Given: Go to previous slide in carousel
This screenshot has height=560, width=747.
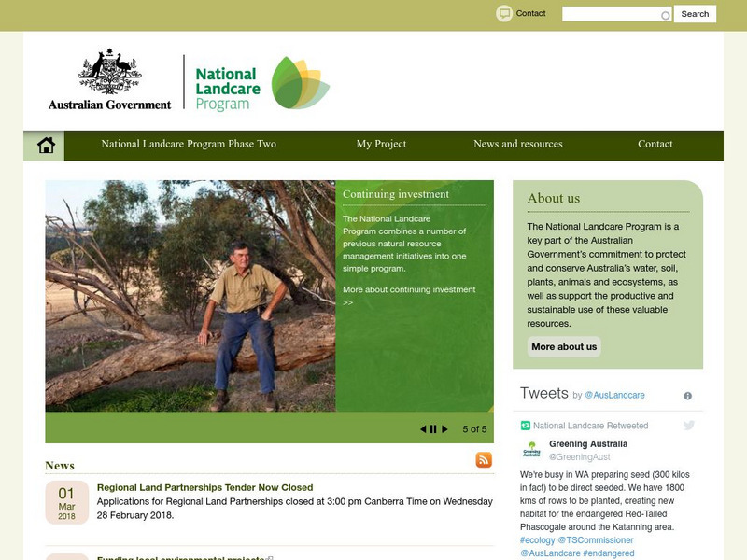Looking at the screenshot, I should (x=423, y=429).
